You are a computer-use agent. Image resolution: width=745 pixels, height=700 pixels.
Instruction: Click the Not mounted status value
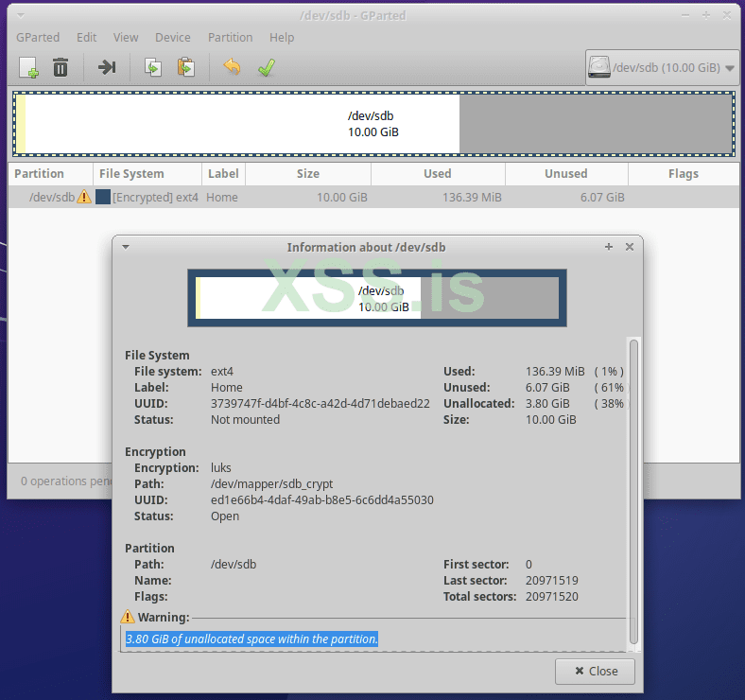(245, 419)
